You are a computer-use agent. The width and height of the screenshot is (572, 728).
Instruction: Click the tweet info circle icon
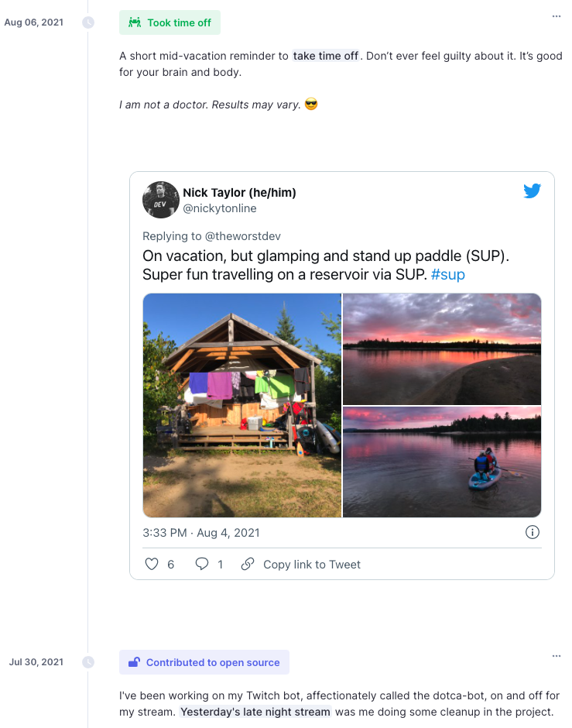532,532
